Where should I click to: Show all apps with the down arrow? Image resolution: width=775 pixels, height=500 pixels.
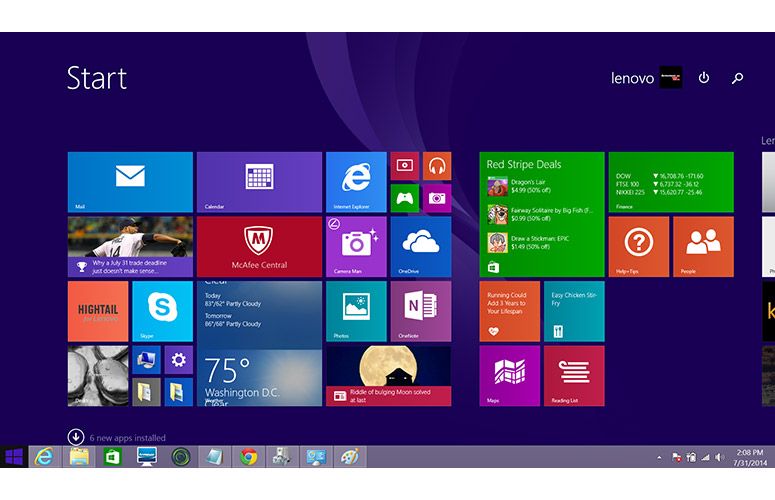coord(76,437)
